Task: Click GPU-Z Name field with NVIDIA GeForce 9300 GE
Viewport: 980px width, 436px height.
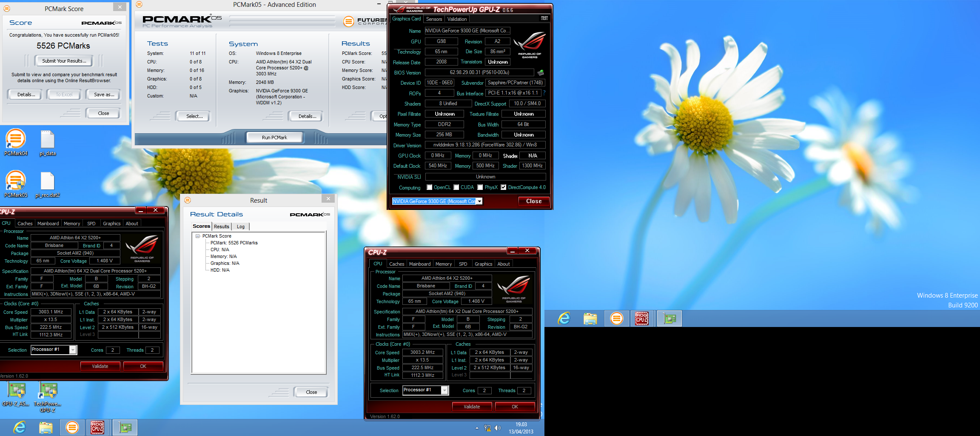Action: pyautogui.click(x=467, y=31)
